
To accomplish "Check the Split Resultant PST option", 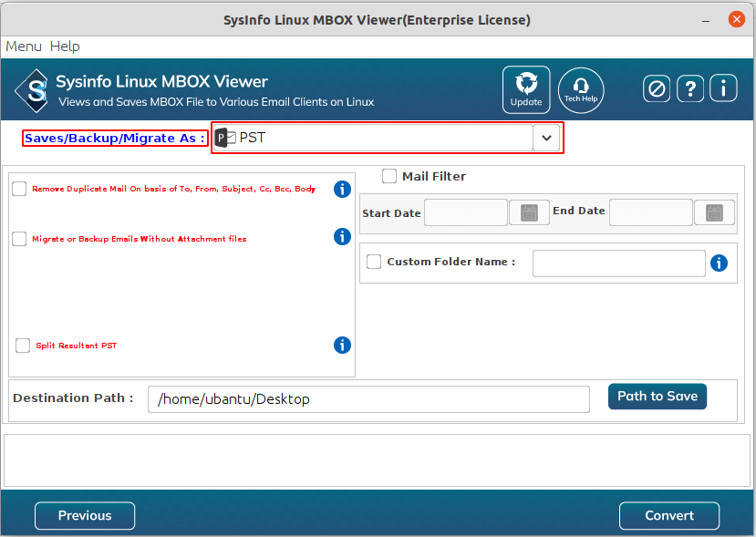I will click(x=23, y=346).
